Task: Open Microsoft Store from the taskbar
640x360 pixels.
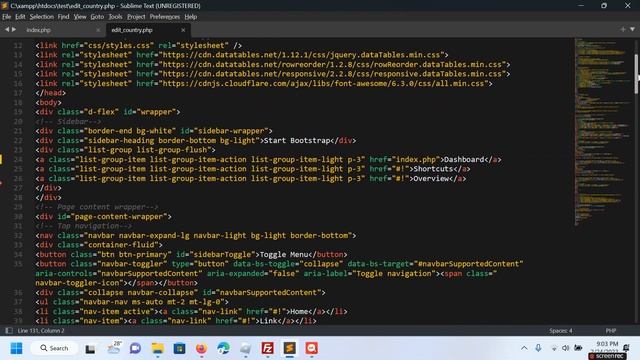Action: (x=179, y=348)
